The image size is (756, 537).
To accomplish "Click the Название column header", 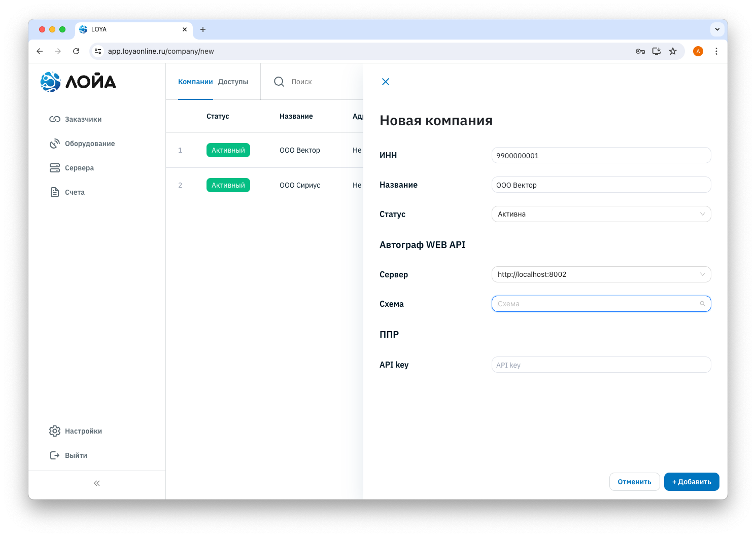I will point(296,116).
